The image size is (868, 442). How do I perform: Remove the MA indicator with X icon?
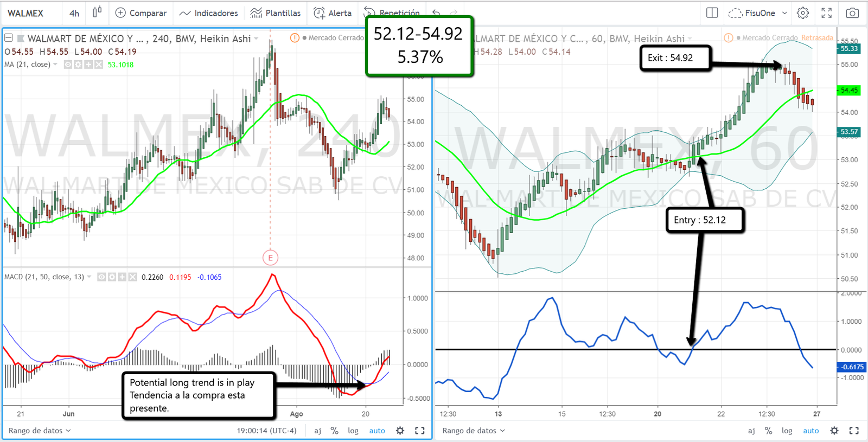pyautogui.click(x=98, y=65)
